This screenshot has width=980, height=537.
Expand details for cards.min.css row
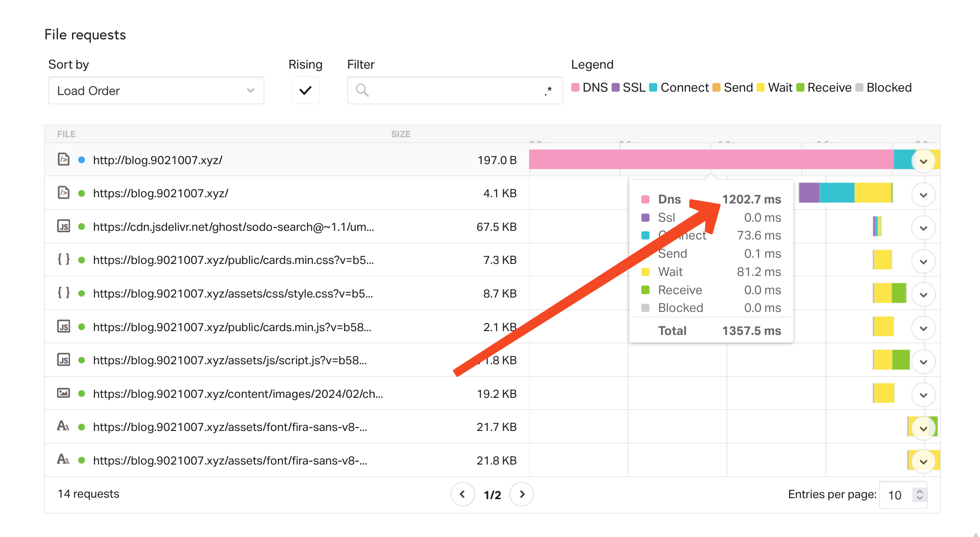click(923, 262)
